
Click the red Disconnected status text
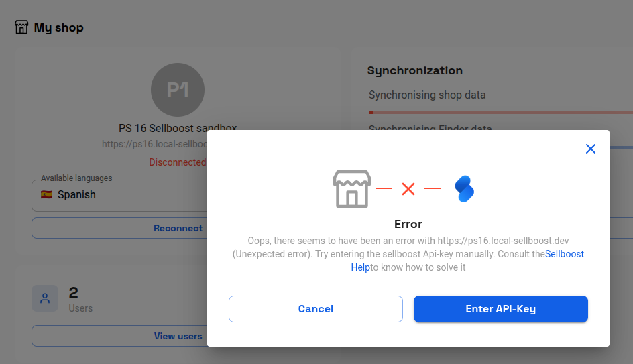(x=178, y=162)
